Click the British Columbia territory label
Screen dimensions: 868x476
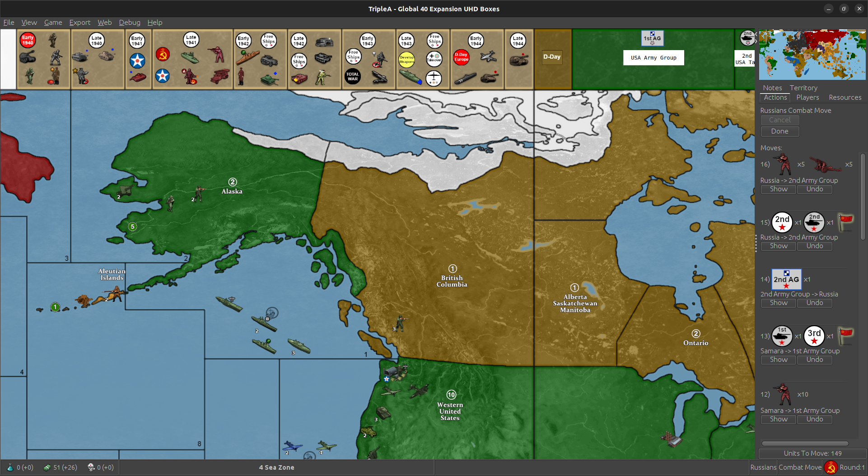coord(452,281)
